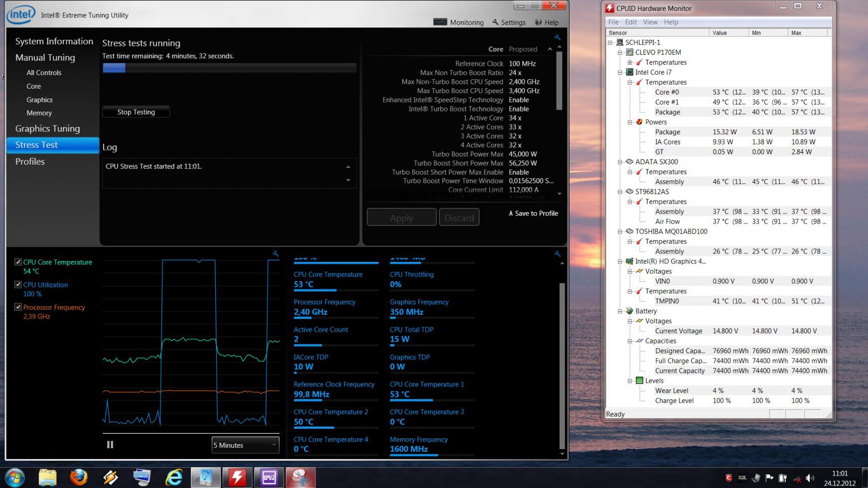Select Graphics Tuning in the sidebar

tap(47, 128)
